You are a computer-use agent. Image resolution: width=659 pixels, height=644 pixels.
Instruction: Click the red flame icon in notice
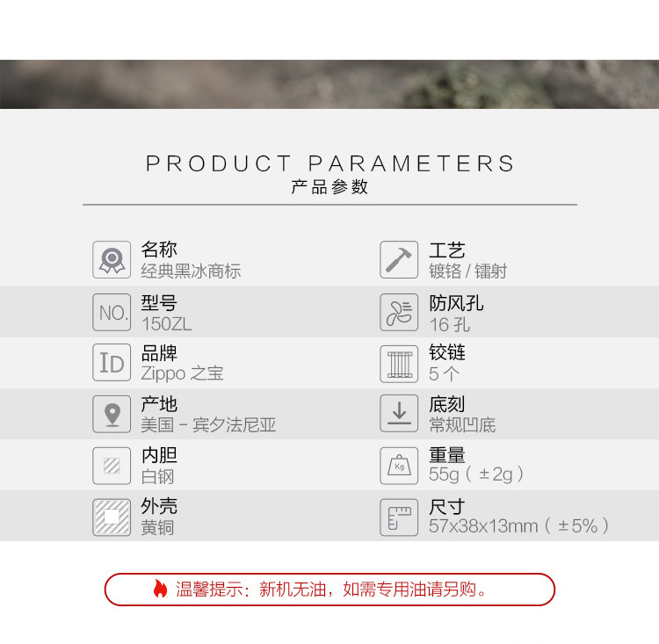pyautogui.click(x=160, y=589)
